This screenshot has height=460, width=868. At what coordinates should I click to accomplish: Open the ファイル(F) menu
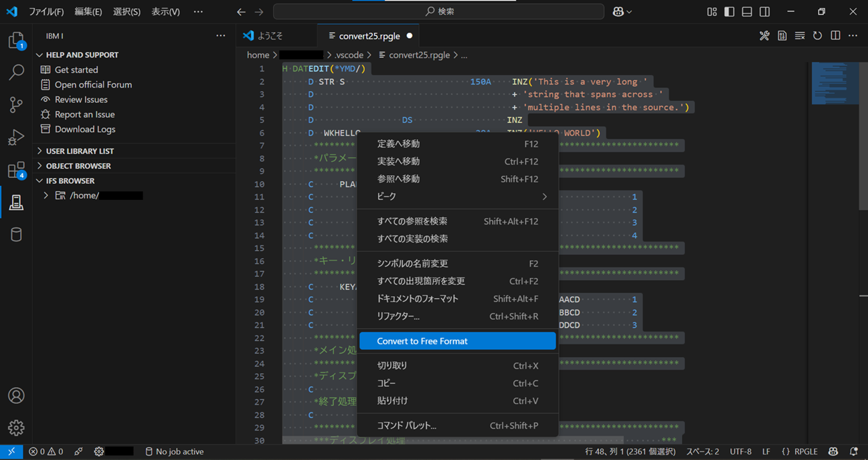pyautogui.click(x=46, y=11)
